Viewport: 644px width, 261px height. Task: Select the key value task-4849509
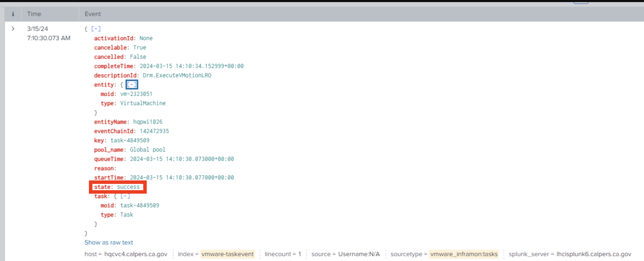pos(130,140)
